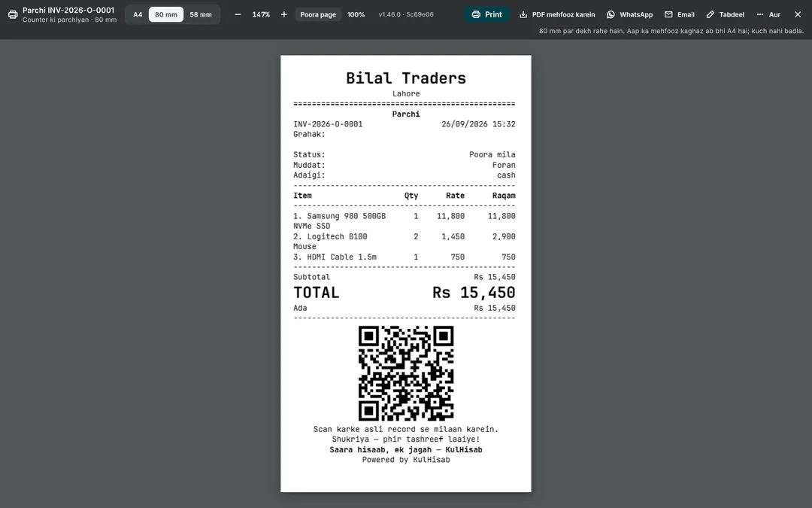Switch to 80 mm receipt width
812x508 pixels.
point(165,14)
